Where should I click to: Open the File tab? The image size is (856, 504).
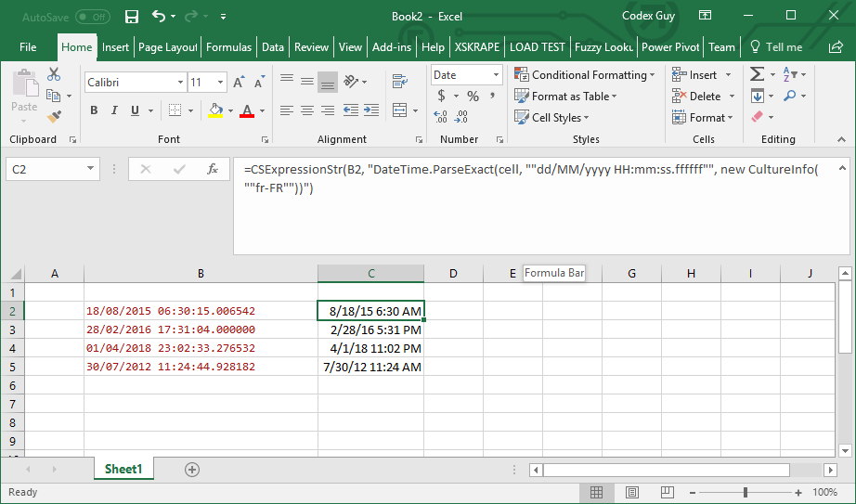[28, 47]
